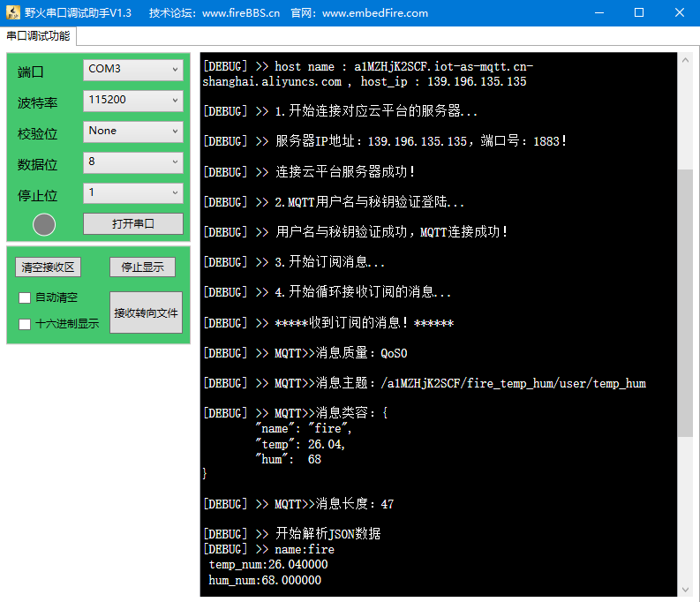
Task: Open the 端口 COM3 dropdown
Action: pyautogui.click(x=133, y=70)
